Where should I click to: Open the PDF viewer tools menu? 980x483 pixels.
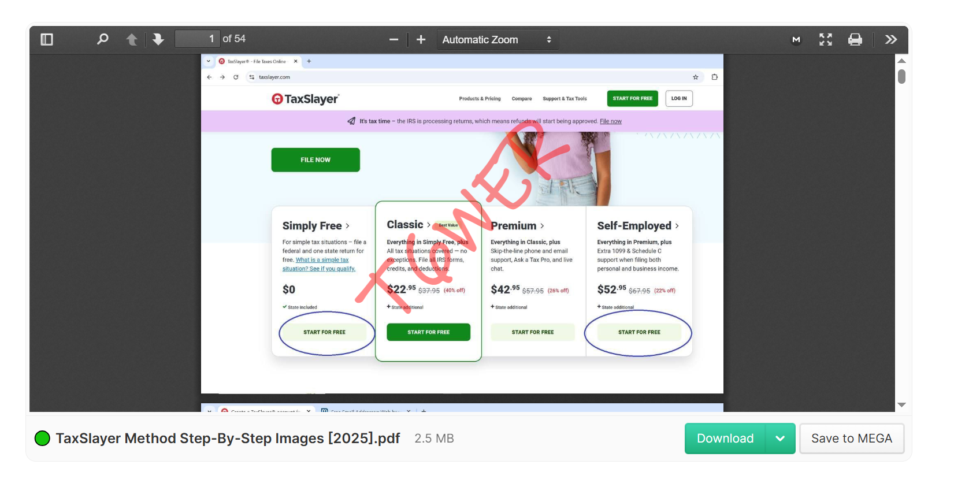click(891, 39)
